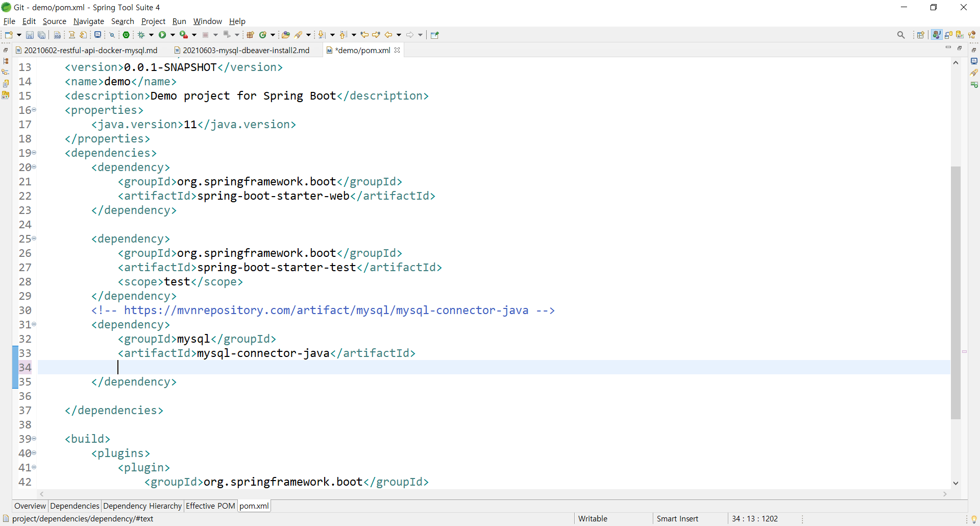The height and width of the screenshot is (526, 980).
Task: Click the vertical scrollbar down arrow
Action: click(955, 483)
